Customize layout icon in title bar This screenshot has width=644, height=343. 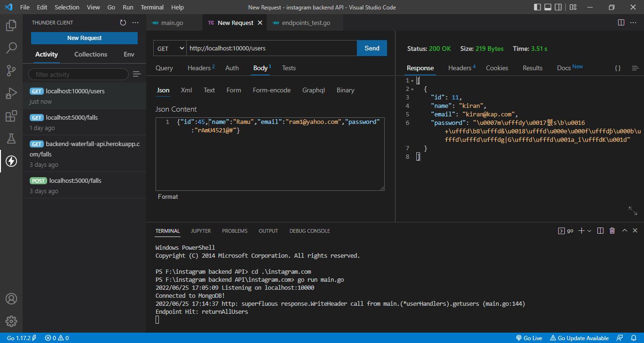click(x=573, y=7)
